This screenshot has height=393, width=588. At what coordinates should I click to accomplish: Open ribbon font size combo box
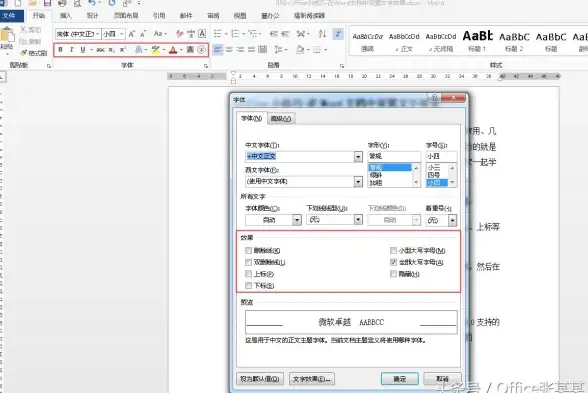pyautogui.click(x=113, y=34)
